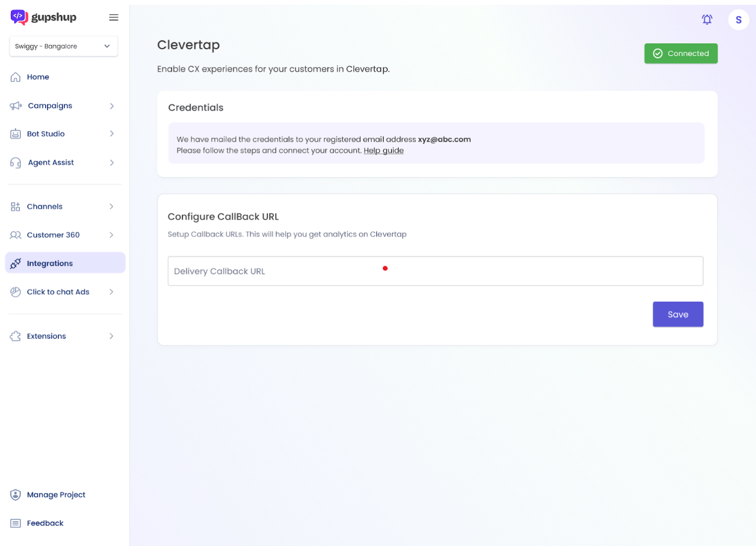The width and height of the screenshot is (756, 546).
Task: Click the Save button
Action: click(678, 315)
